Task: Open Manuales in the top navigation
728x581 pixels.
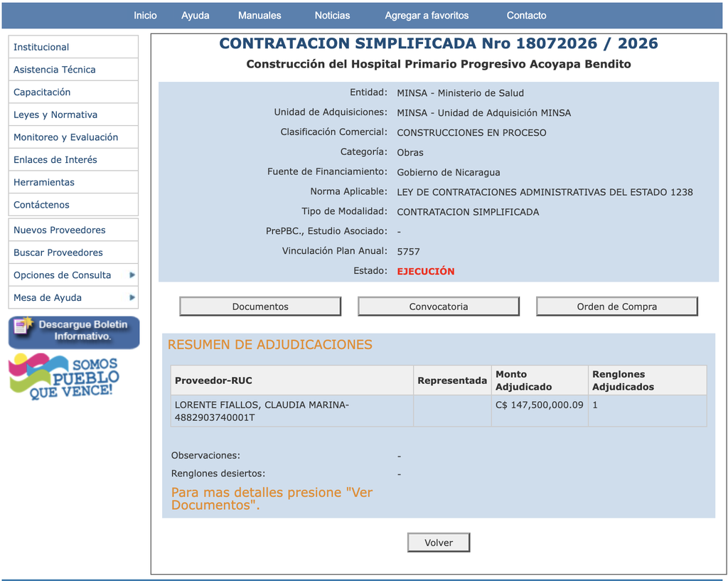Action: point(259,16)
